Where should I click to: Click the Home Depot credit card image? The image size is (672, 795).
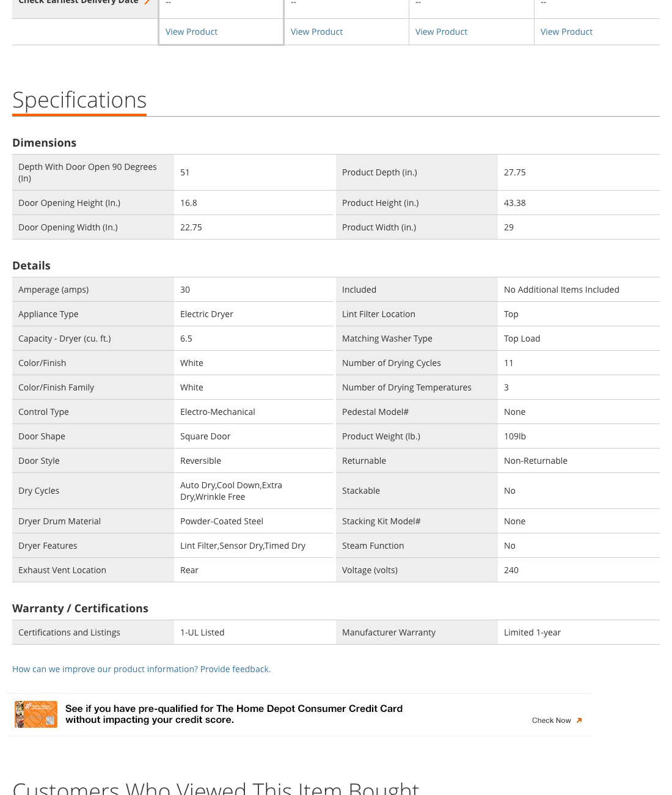36,714
